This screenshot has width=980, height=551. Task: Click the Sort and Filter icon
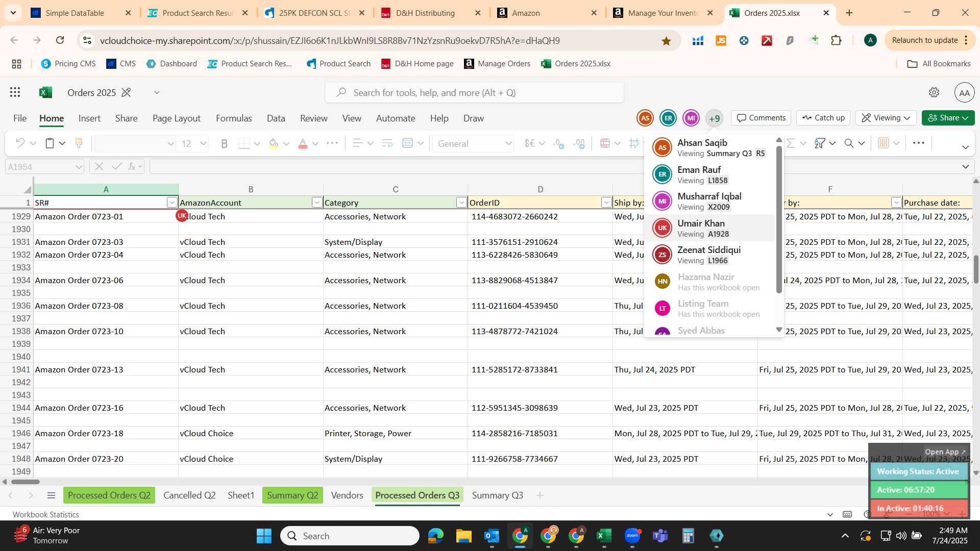[820, 143]
